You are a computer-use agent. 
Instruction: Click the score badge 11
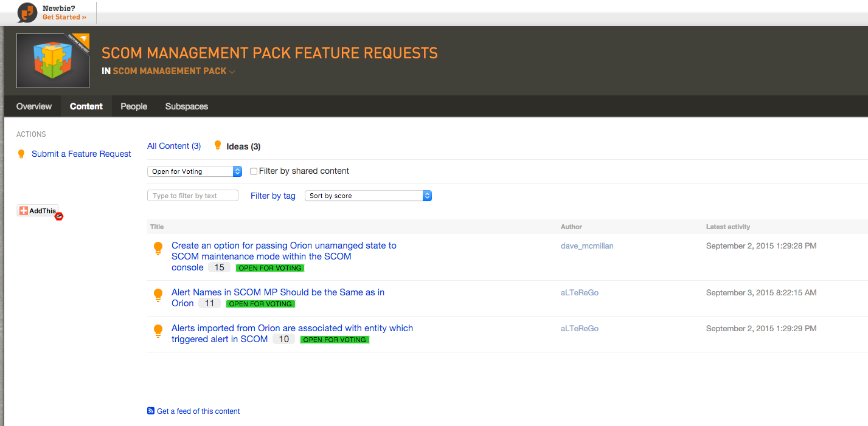(x=209, y=303)
